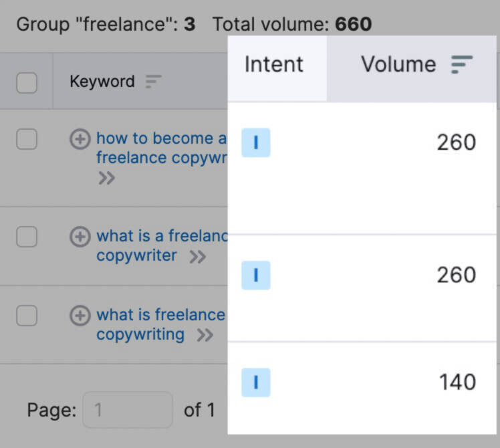Click the second row's 260 volume value

(457, 275)
